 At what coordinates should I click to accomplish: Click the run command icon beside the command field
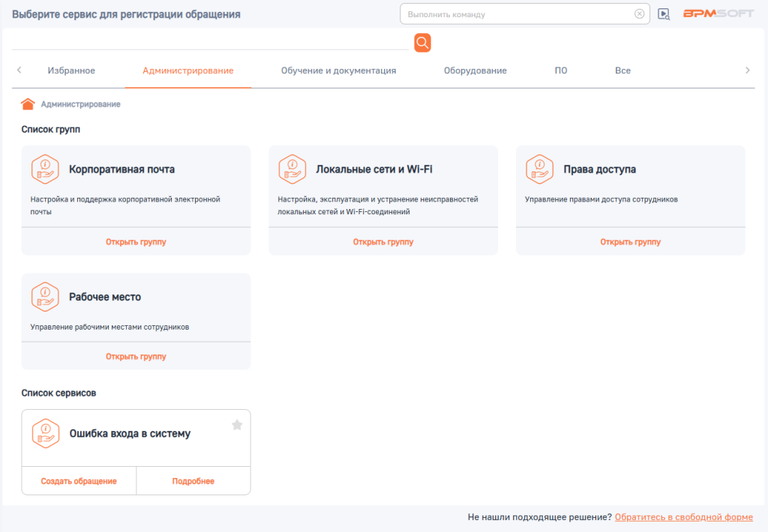[663, 14]
